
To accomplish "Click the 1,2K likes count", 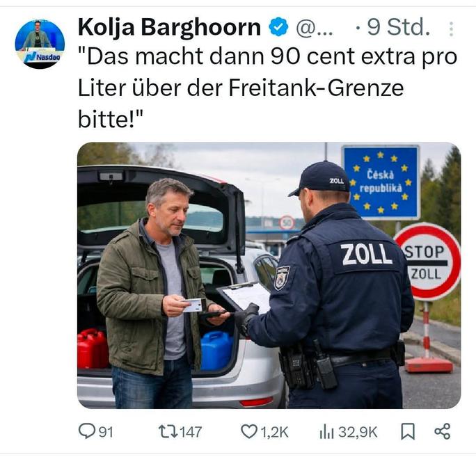I will click(x=274, y=432).
